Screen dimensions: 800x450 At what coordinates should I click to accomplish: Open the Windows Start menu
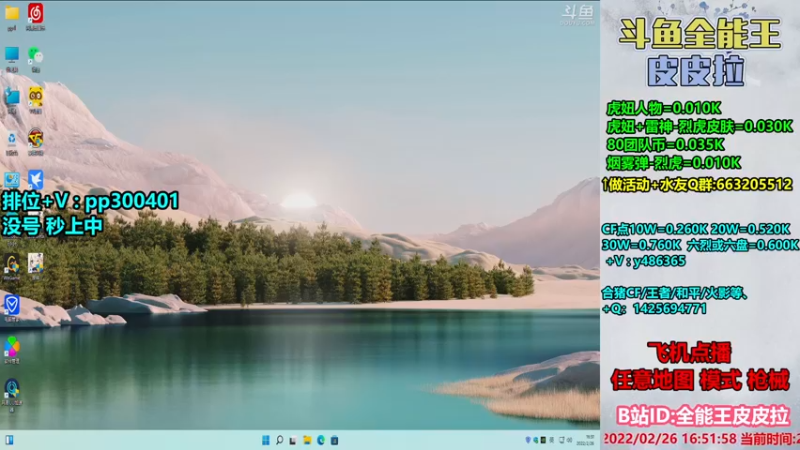click(266, 440)
